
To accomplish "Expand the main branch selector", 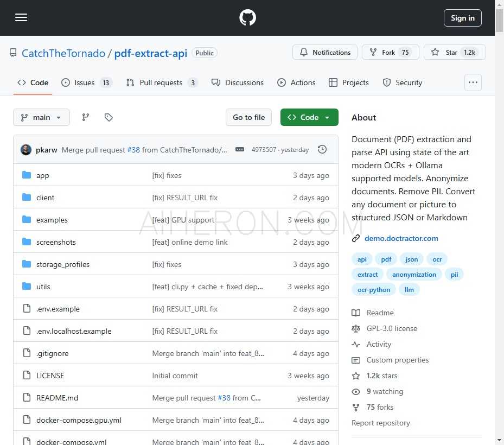I will click(41, 117).
